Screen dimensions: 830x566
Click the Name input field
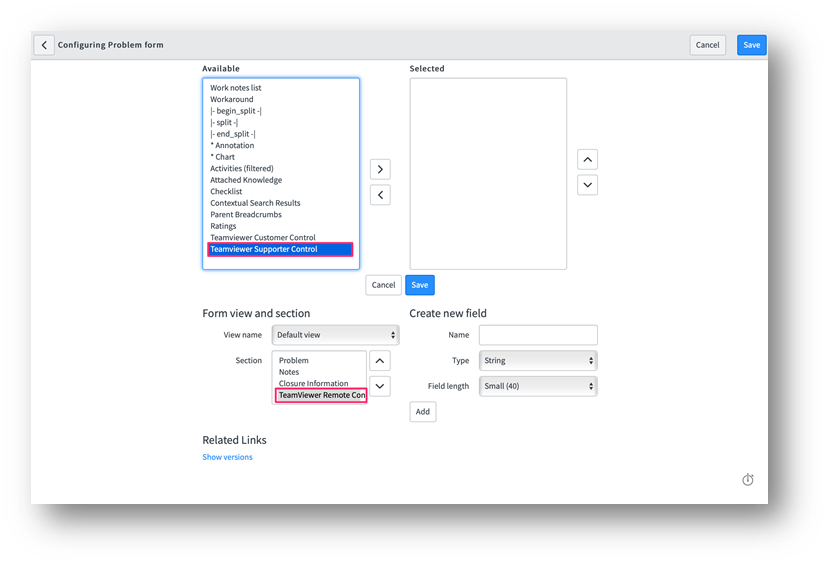(538, 335)
